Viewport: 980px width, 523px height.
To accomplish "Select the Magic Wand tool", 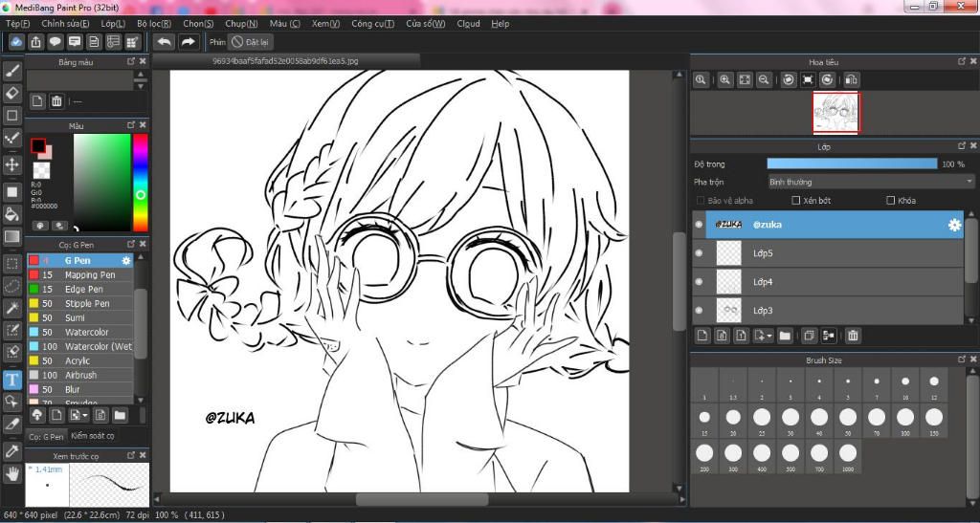I will pyautogui.click(x=12, y=308).
